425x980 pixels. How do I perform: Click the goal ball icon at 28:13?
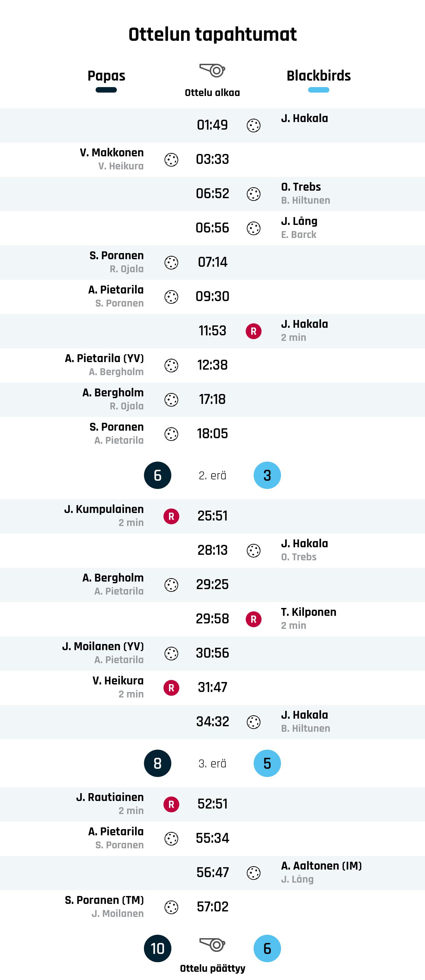(254, 550)
